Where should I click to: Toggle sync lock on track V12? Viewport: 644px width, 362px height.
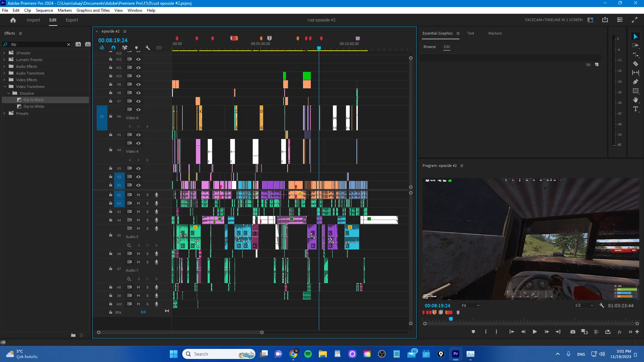(129, 59)
